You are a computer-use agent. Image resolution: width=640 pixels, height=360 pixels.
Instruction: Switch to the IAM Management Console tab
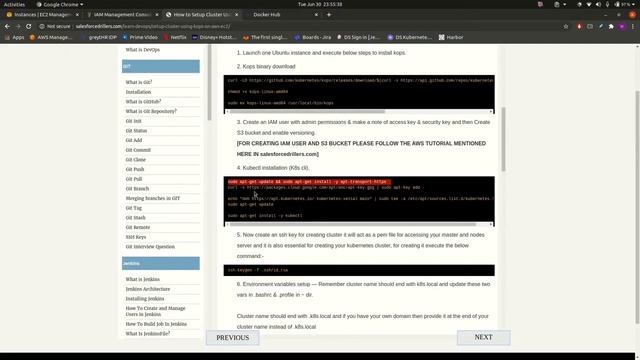[122, 15]
